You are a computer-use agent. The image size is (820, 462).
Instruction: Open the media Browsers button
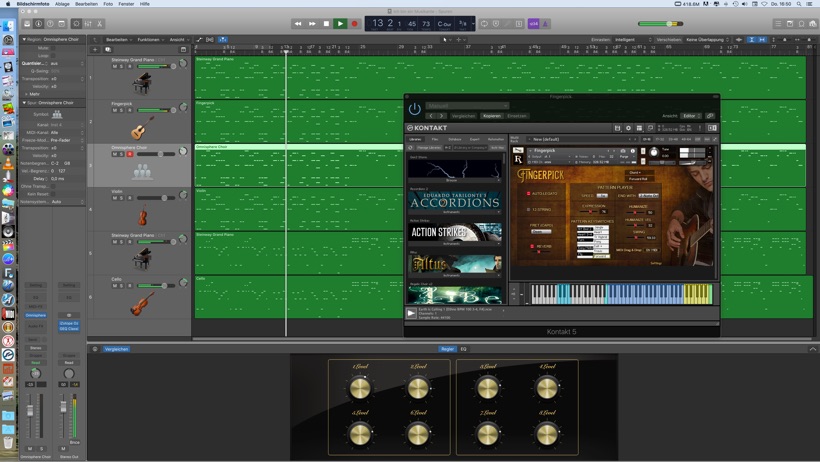(x=813, y=24)
